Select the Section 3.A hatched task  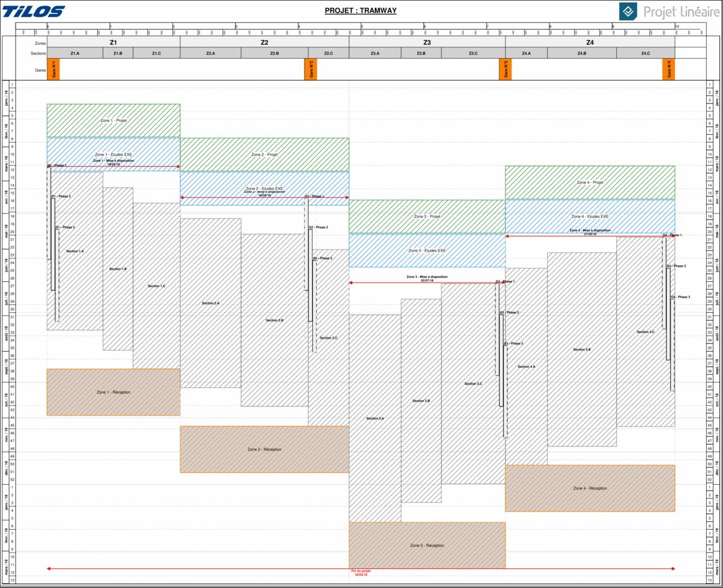pyautogui.click(x=375, y=418)
